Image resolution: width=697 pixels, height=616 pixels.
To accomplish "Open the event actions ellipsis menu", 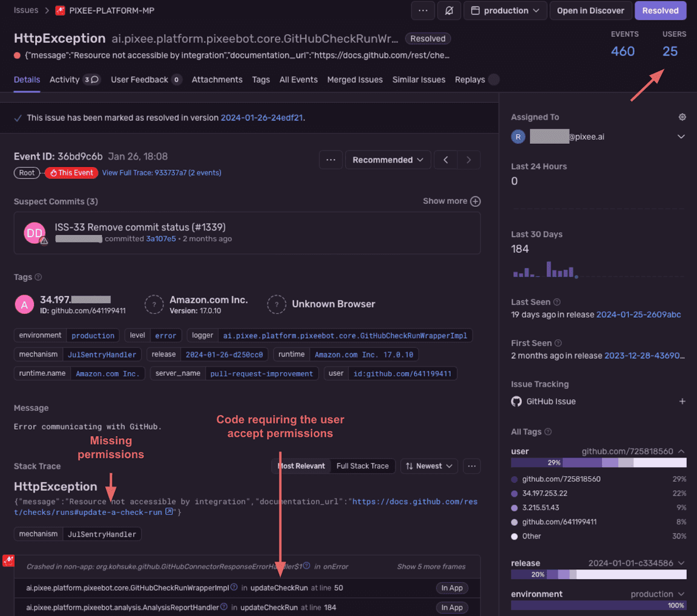I will point(331,160).
